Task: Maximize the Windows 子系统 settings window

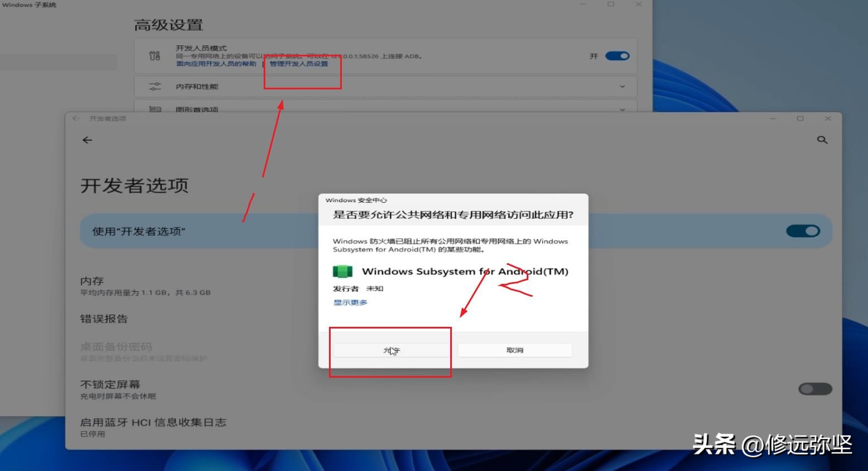Action: [x=611, y=4]
